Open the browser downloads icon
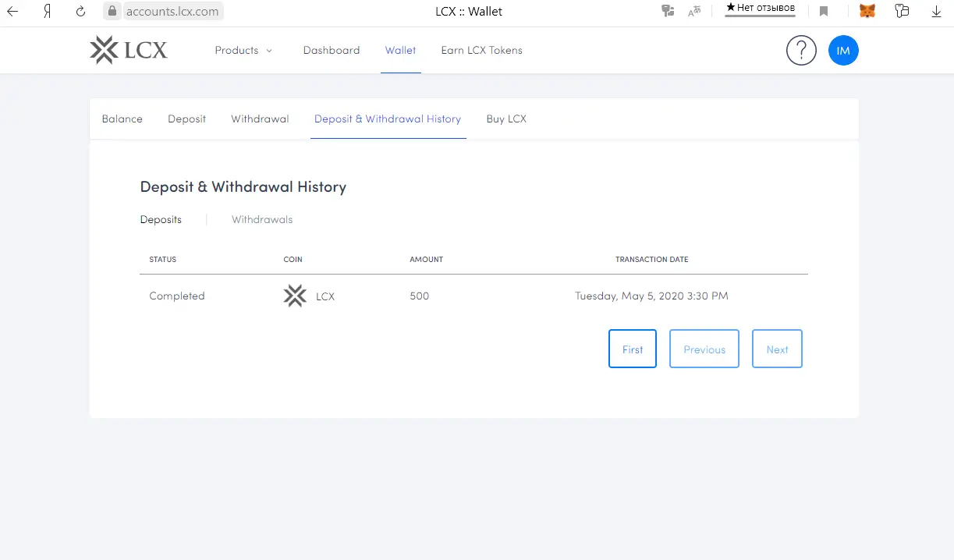This screenshot has width=954, height=560. point(937,12)
